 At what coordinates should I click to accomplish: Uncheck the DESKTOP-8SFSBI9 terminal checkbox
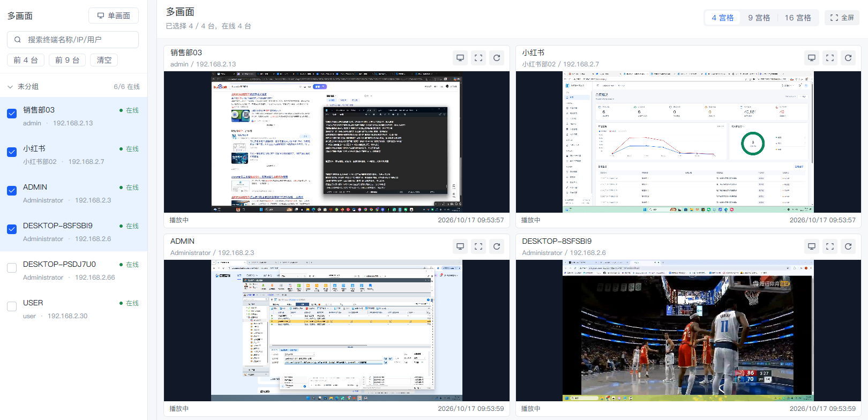point(12,229)
